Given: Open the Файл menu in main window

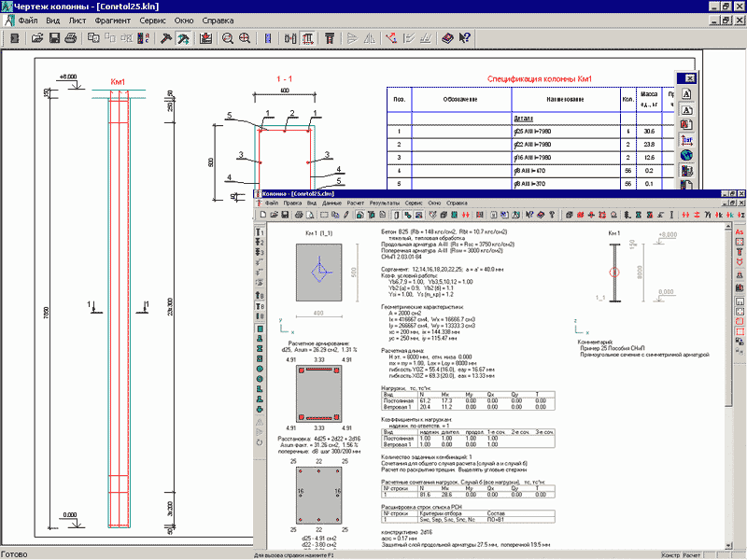Looking at the screenshot, I should click(x=28, y=19).
